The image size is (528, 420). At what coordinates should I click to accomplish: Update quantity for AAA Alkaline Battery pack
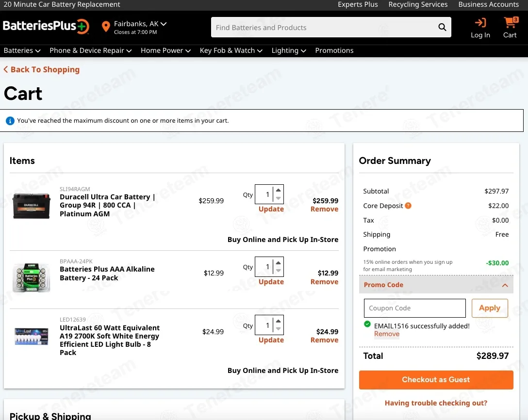point(271,282)
